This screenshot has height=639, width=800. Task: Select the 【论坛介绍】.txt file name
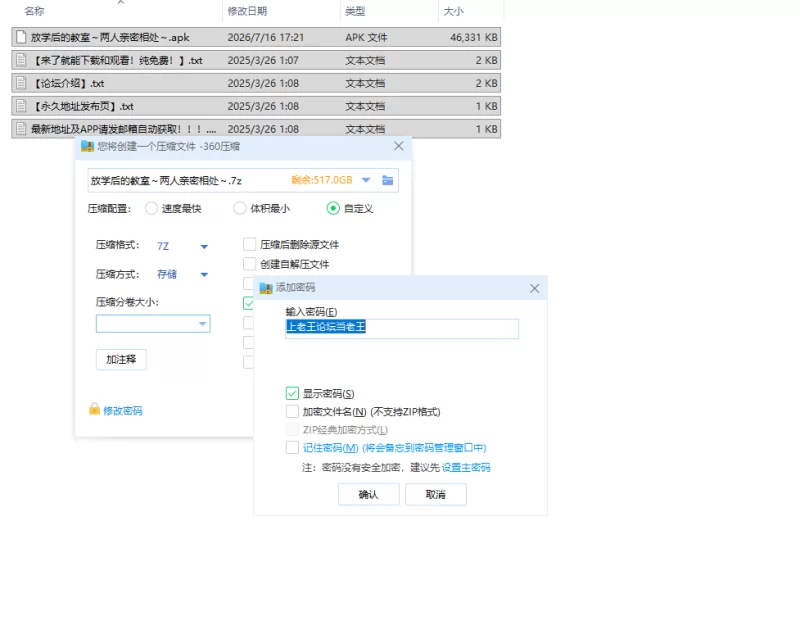point(67,83)
